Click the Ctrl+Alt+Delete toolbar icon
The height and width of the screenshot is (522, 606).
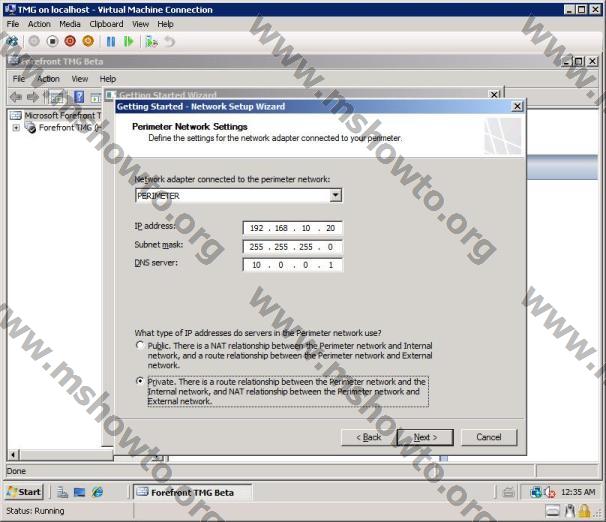click(x=12, y=41)
